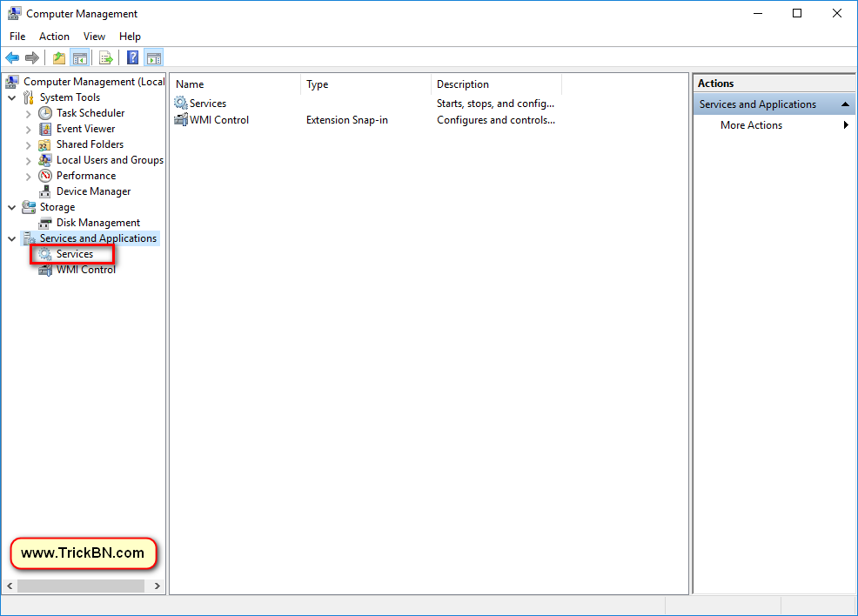Click tree pane scrollbar left arrow
Screen dimensions: 858x616
10,586
